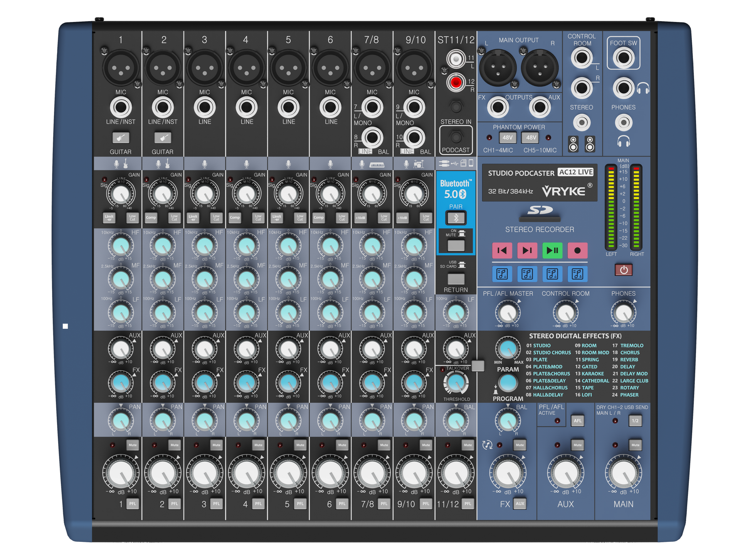Trigger the first blue music sample pad
This screenshot has width=750, height=560.
pyautogui.click(x=502, y=274)
